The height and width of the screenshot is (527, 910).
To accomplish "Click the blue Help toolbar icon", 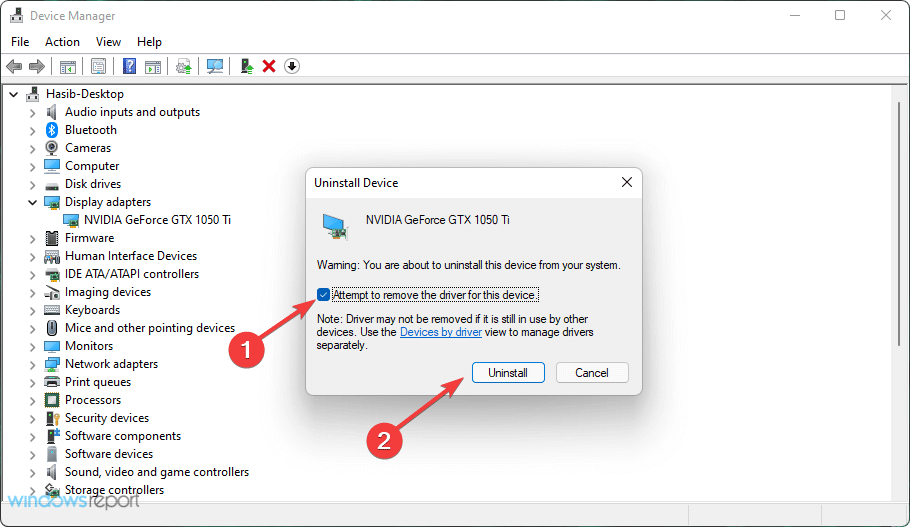I will (x=129, y=66).
